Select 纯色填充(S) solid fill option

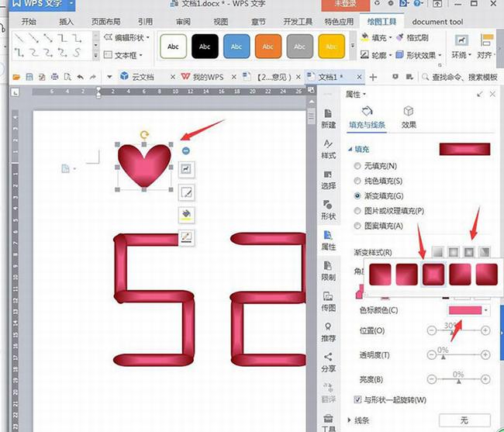point(378,181)
